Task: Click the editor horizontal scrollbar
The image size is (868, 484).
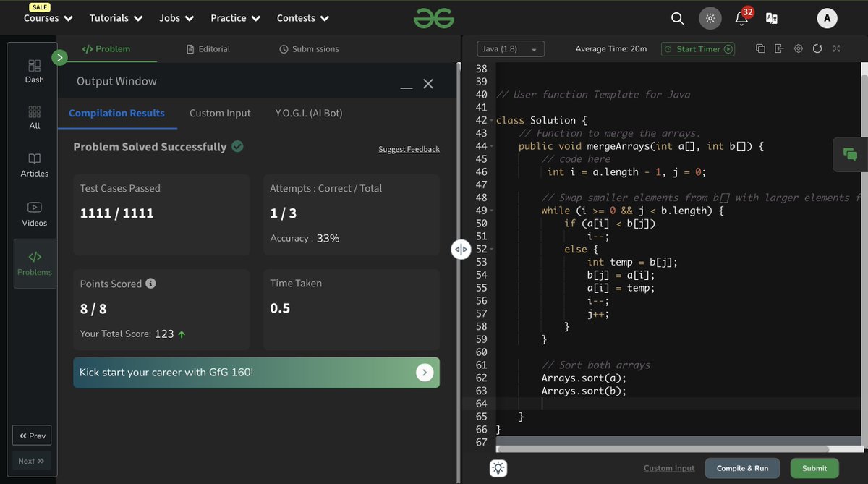Action: click(664, 449)
